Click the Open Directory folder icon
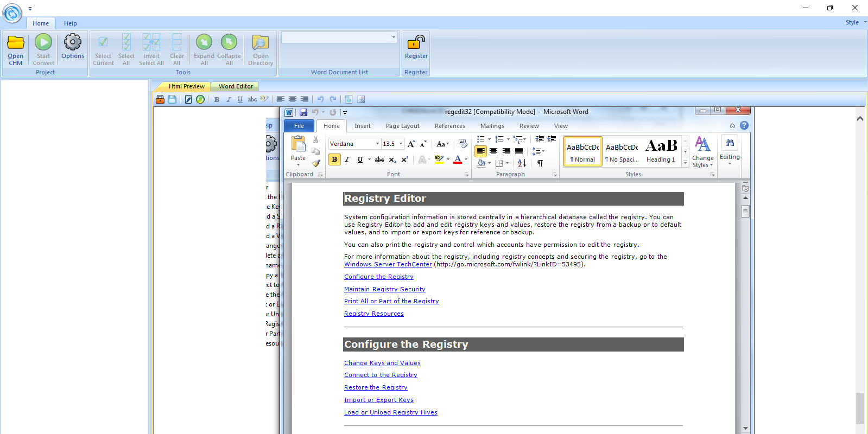The image size is (868, 434). (261, 43)
